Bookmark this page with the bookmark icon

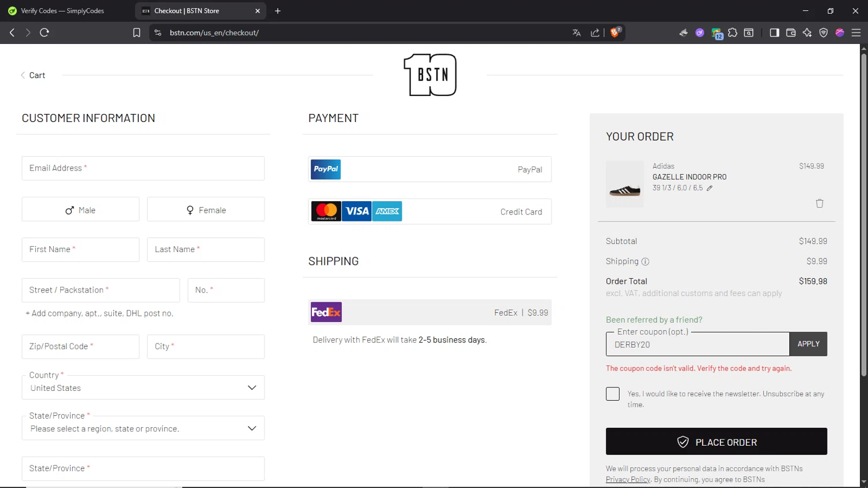coord(137,33)
